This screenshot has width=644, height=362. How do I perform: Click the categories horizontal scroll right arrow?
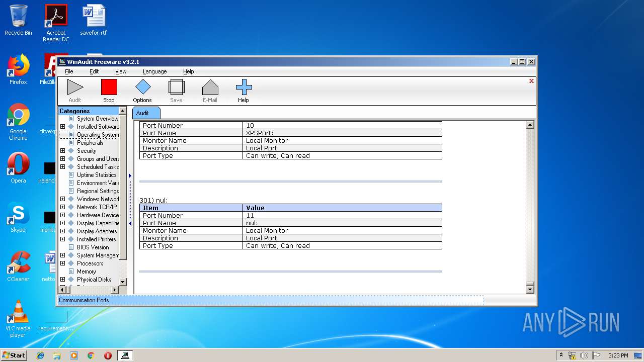coord(114,290)
